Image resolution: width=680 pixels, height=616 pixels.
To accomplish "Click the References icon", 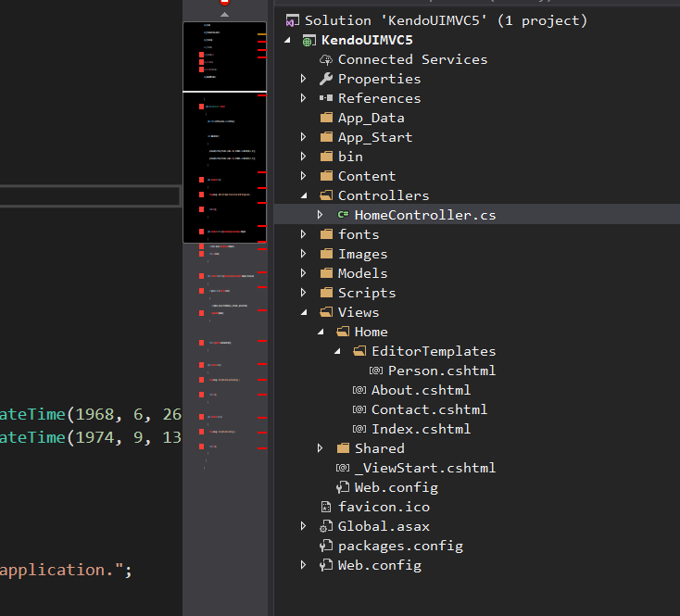I will [x=325, y=98].
